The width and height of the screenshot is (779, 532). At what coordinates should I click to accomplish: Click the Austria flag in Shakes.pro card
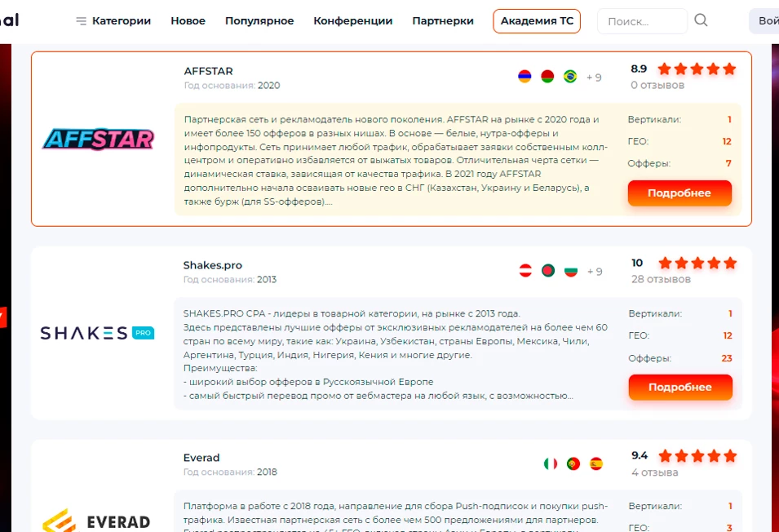tap(525, 271)
